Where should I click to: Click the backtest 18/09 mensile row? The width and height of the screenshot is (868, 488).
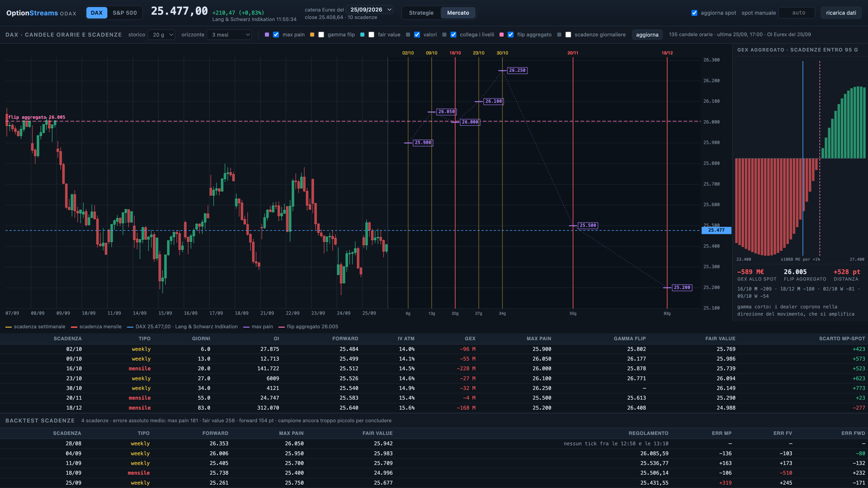[434, 473]
